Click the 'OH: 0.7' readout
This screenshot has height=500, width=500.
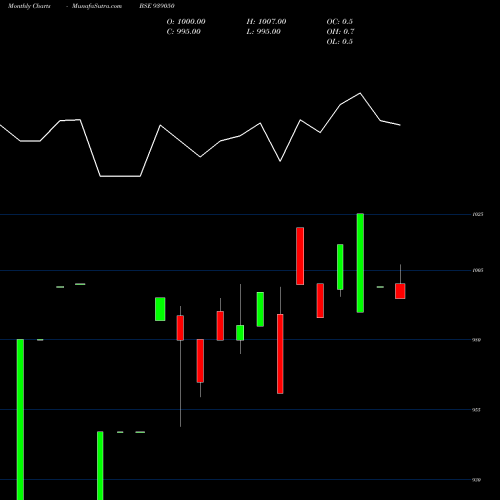(340, 32)
